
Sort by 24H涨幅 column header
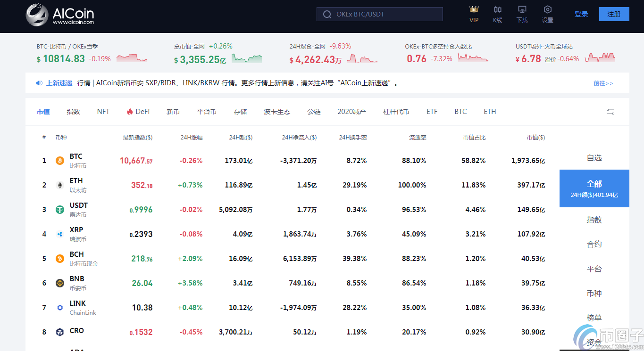click(x=192, y=138)
